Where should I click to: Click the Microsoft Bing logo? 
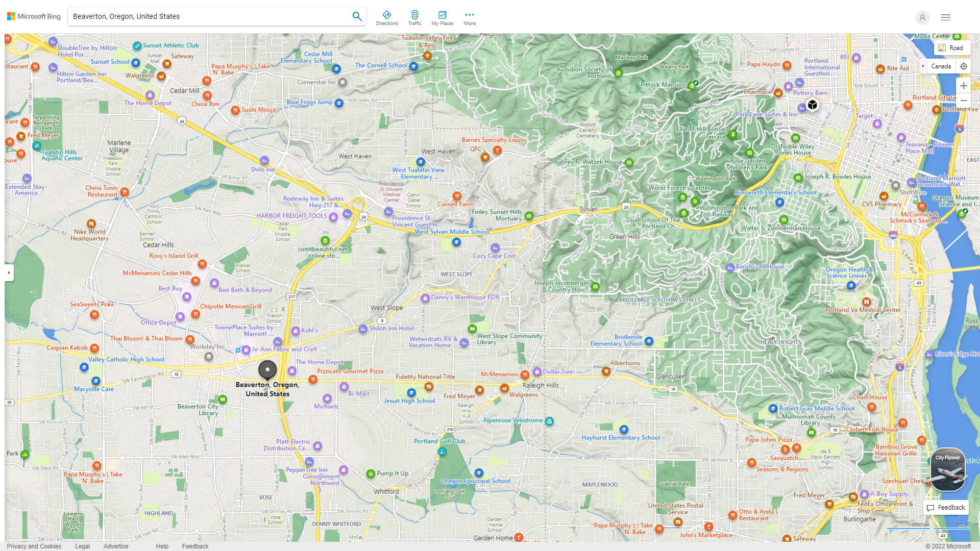33,16
